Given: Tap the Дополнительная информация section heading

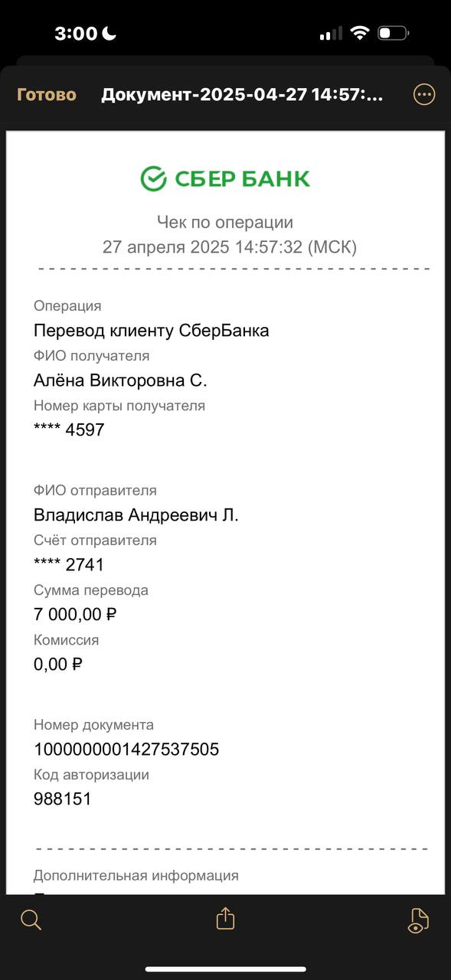Looking at the screenshot, I should [136, 875].
